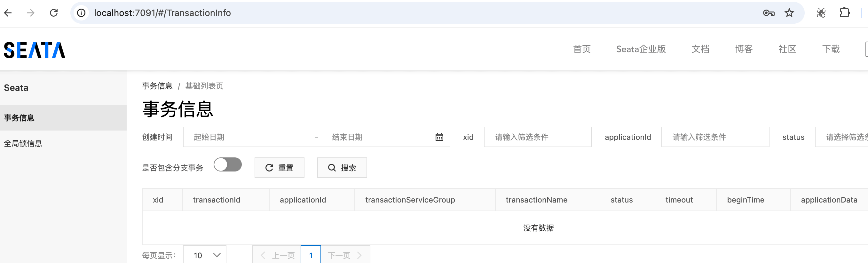
Task: Go to Seata企业版 link
Action: pos(641,49)
